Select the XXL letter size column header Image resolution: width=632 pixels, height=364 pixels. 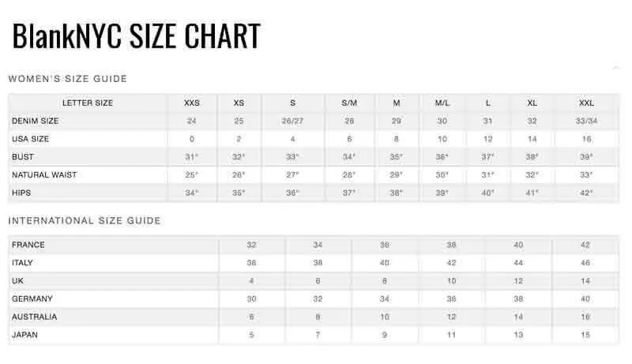586,103
